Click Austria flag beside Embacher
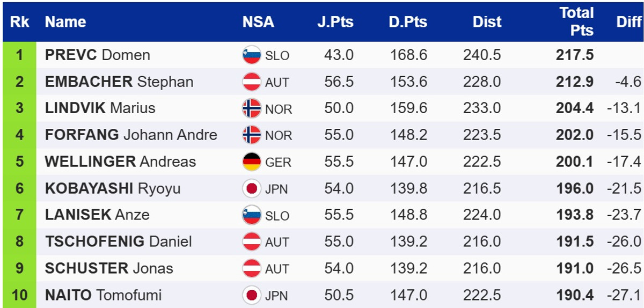 (251, 82)
